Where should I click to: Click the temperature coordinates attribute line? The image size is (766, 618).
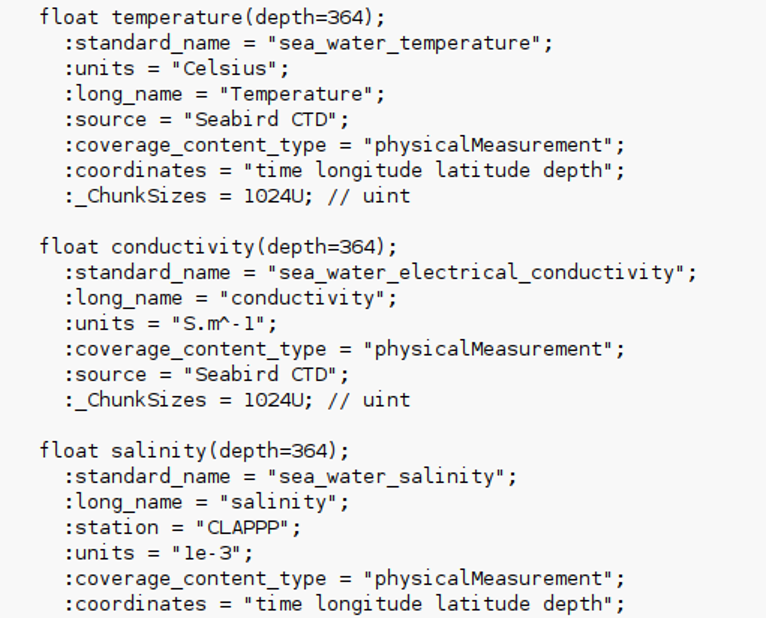344,170
